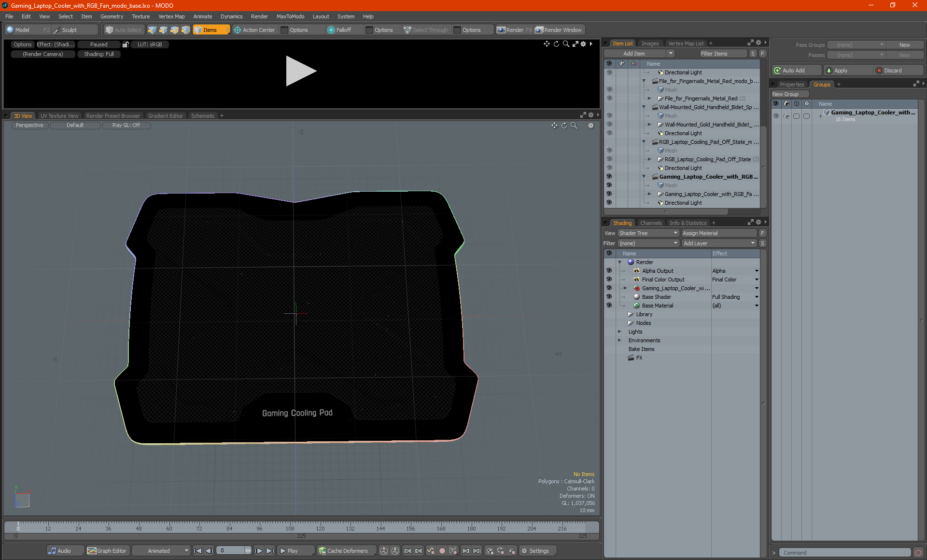
Task: Open Pass Groups (none) dropdown
Action: point(856,45)
